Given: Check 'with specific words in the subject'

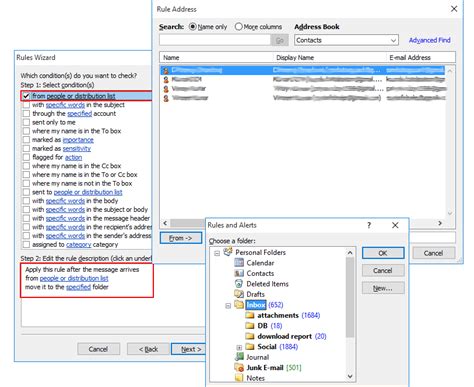Looking at the screenshot, I should pos(26,105).
